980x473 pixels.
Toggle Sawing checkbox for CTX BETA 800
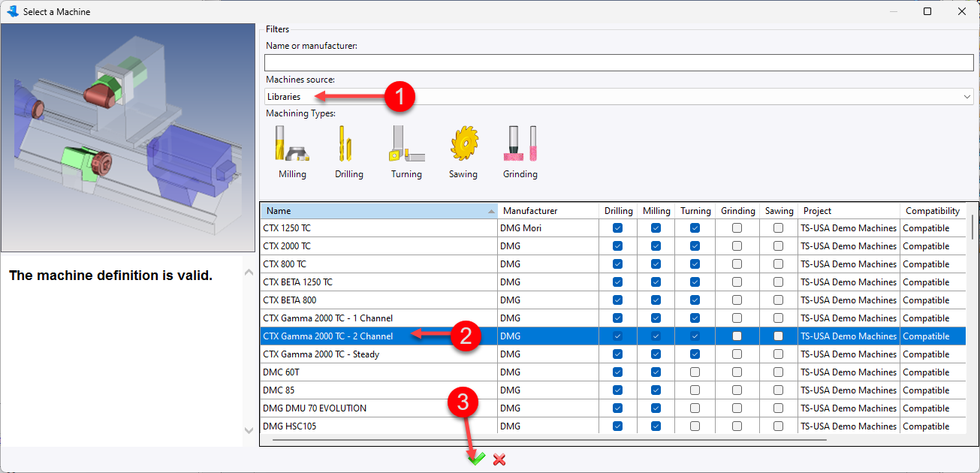pyautogui.click(x=778, y=300)
